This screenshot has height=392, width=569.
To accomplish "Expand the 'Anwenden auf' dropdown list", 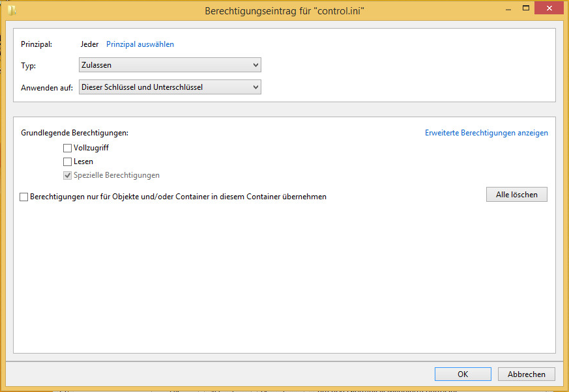I will point(169,87).
